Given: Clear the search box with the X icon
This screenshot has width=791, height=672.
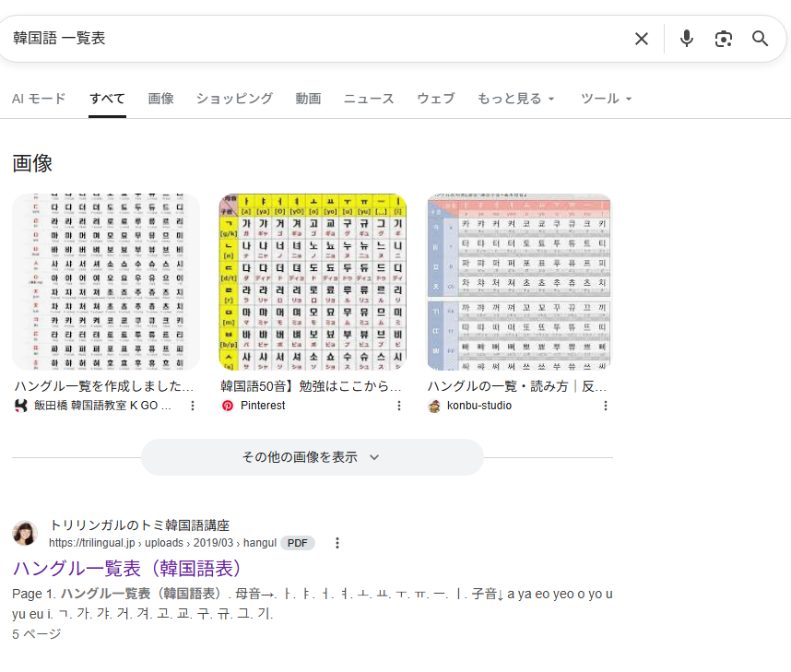Looking at the screenshot, I should click(x=641, y=39).
